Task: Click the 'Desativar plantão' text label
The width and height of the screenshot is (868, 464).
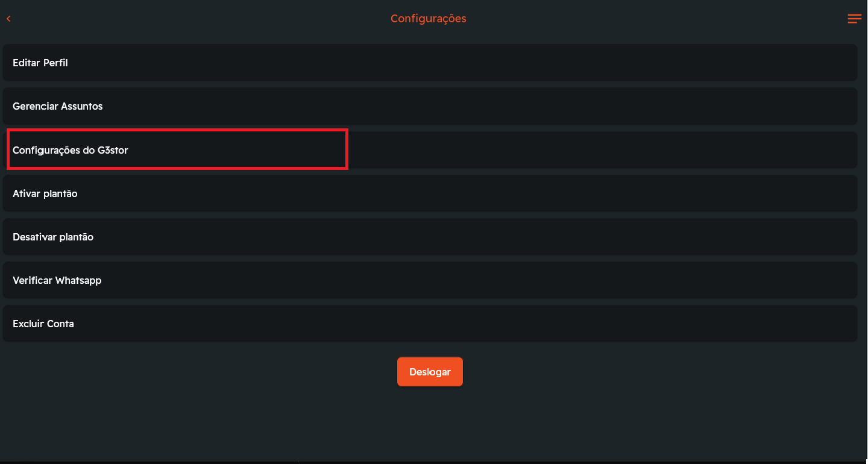Action: 52,237
